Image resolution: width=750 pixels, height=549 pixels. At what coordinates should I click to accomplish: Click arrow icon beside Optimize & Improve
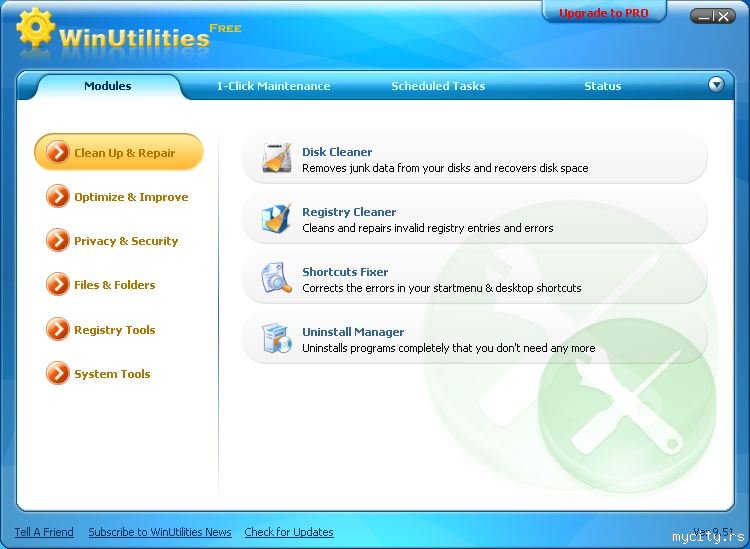tap(57, 197)
